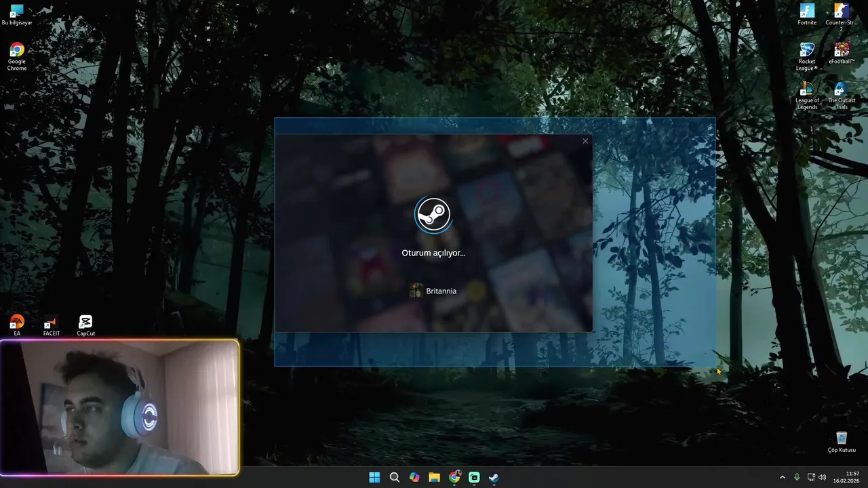The width and height of the screenshot is (868, 488).
Task: Open the Windows Start menu
Action: [x=374, y=477]
